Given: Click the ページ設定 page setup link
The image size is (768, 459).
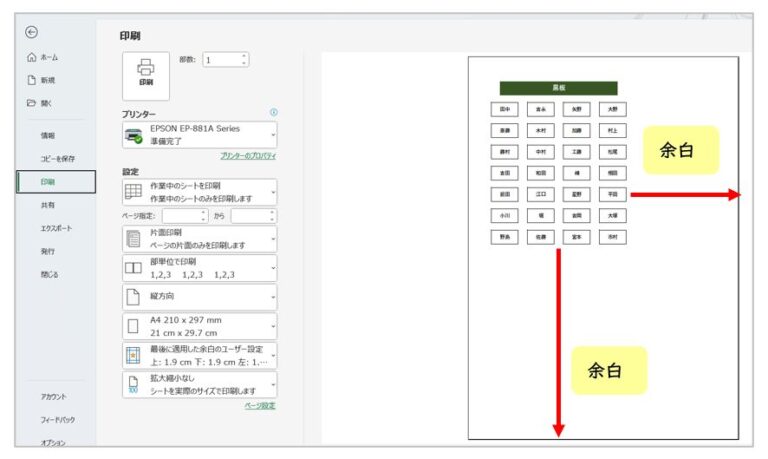Looking at the screenshot, I should 260,405.
